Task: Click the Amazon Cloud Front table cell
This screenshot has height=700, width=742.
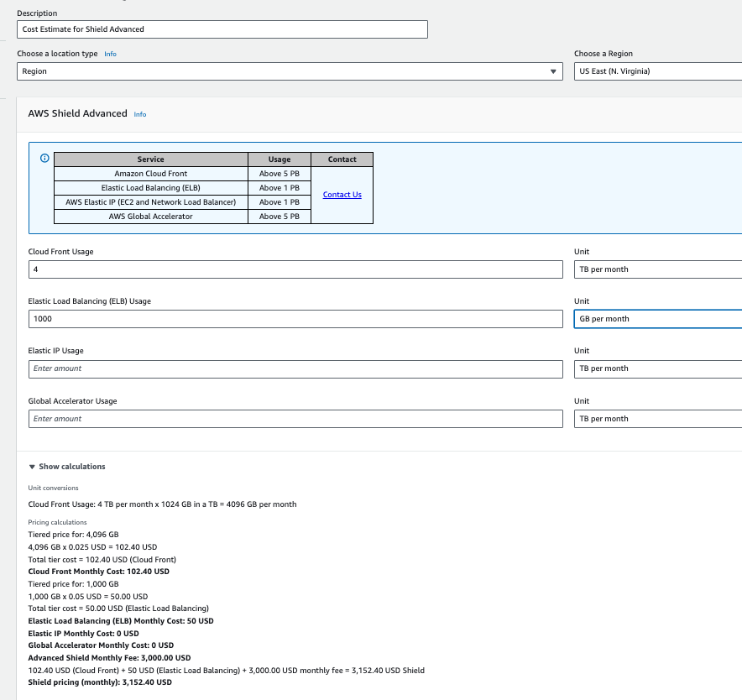Action: 151,174
